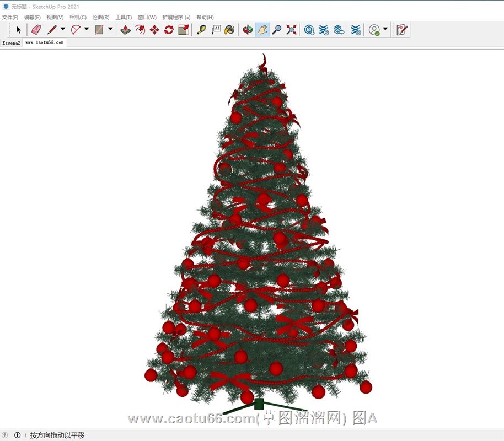Expand the pencil Line tool dropdown
504x441 pixels.
pos(63,29)
